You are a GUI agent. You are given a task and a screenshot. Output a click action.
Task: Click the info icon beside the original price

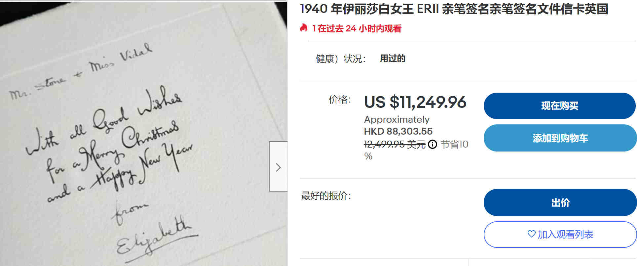coord(432,144)
